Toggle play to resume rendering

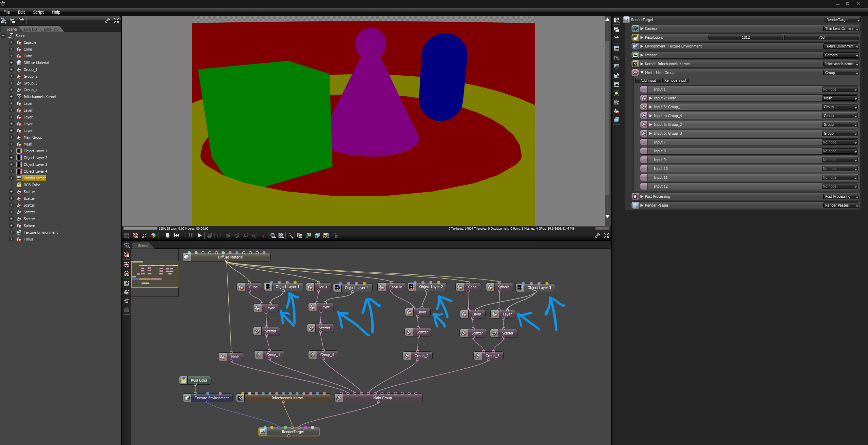click(200, 235)
